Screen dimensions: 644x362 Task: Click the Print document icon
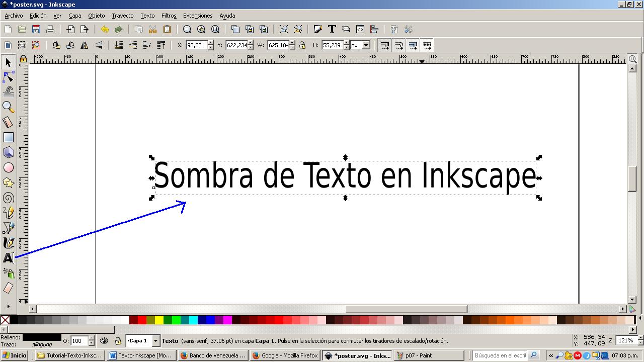[50, 29]
